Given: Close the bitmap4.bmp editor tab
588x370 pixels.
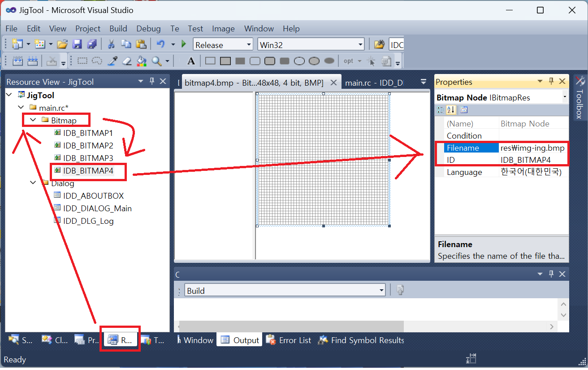Looking at the screenshot, I should (333, 83).
